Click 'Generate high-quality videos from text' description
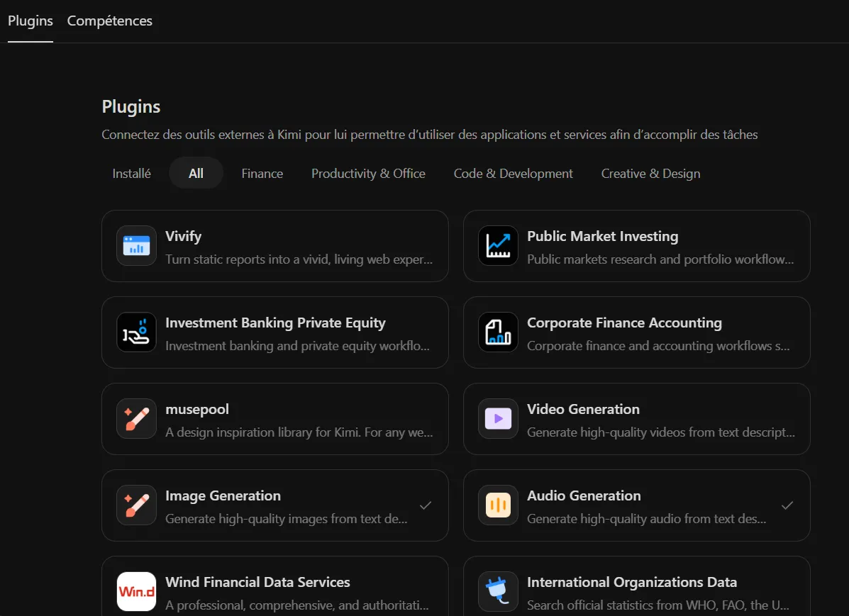The height and width of the screenshot is (616, 849). pyautogui.click(x=661, y=433)
